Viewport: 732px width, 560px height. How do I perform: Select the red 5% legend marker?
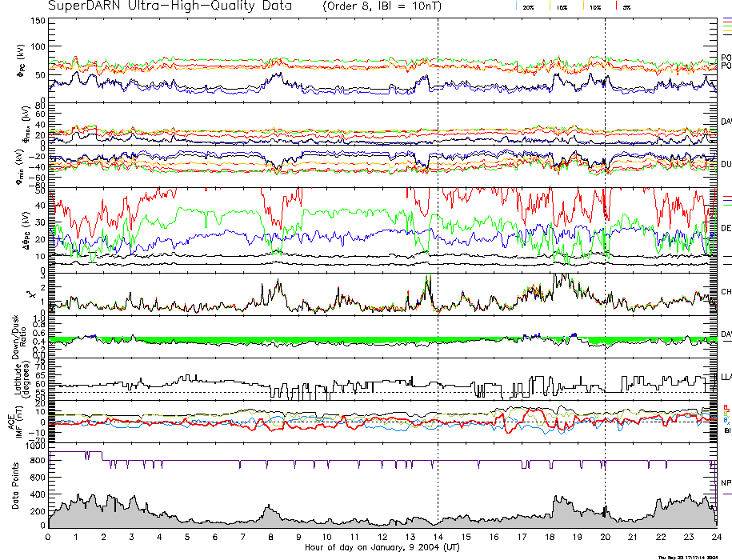616,6
